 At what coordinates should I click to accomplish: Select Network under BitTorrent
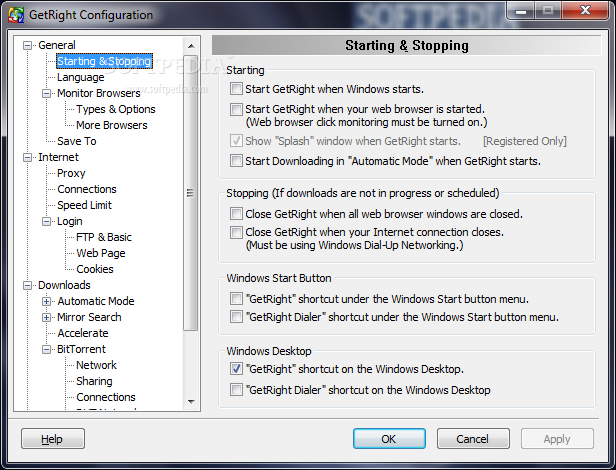coord(96,365)
